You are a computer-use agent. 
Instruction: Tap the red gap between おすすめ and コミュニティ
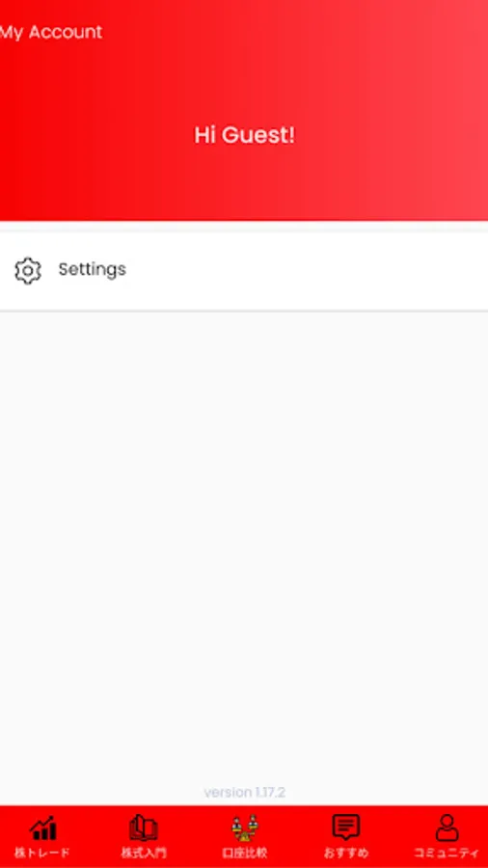(x=393, y=836)
